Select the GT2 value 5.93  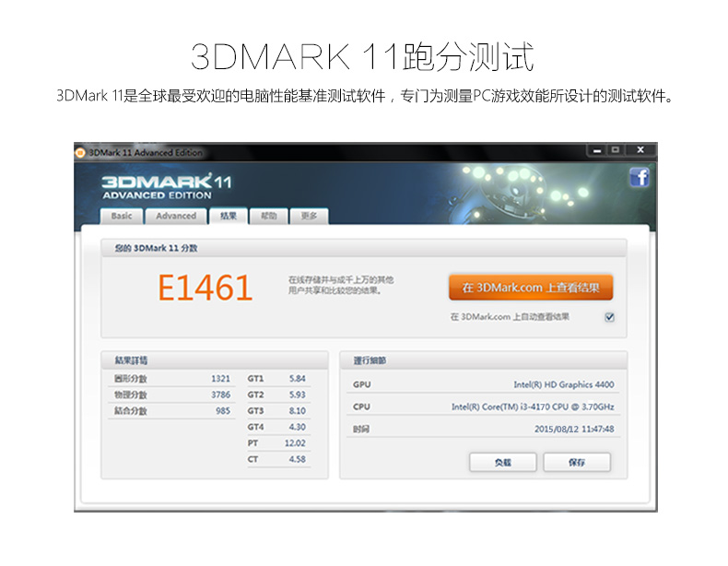click(x=297, y=395)
